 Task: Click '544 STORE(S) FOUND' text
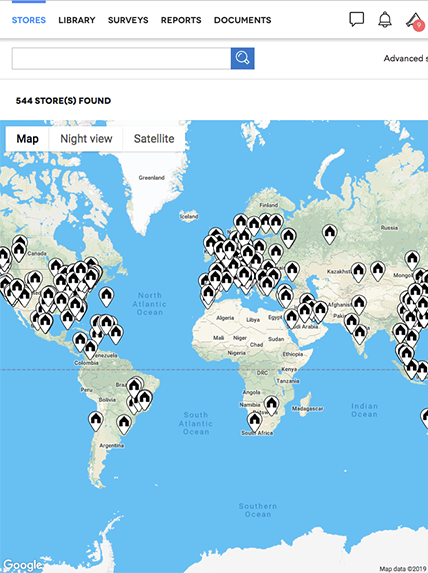tap(63, 101)
